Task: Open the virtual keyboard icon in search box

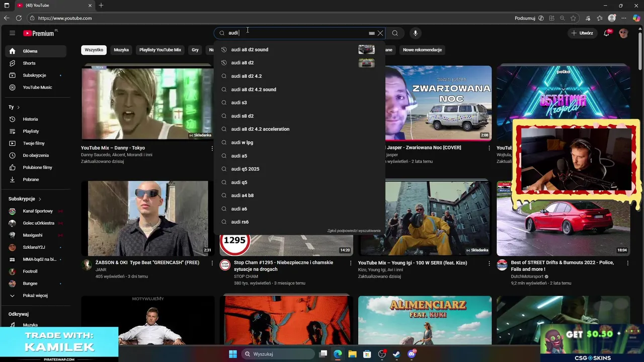Action: [x=371, y=33]
